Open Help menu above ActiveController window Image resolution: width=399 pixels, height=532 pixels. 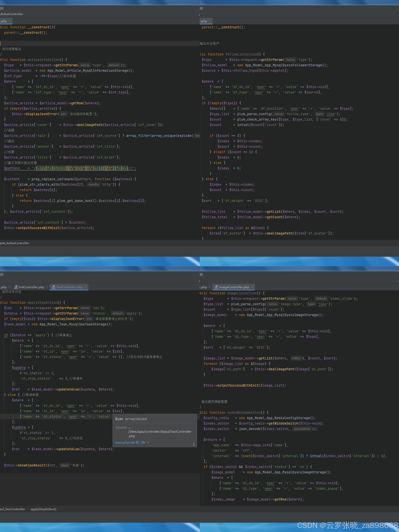click(2, 8)
